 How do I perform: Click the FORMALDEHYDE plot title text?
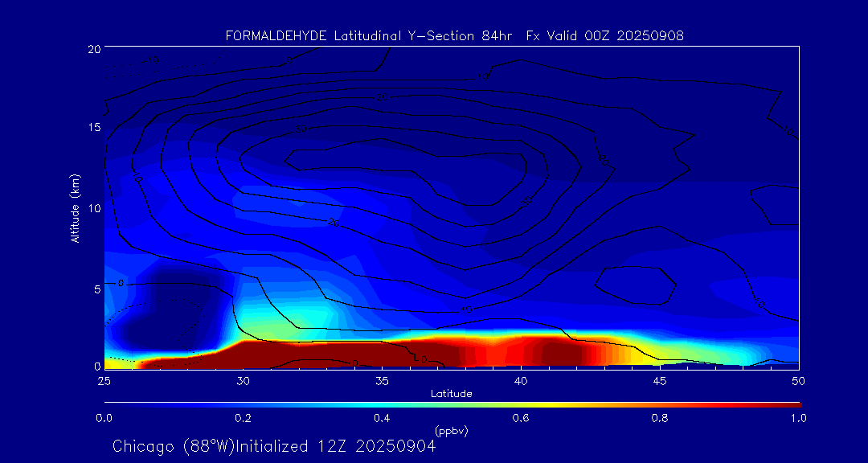(x=276, y=35)
